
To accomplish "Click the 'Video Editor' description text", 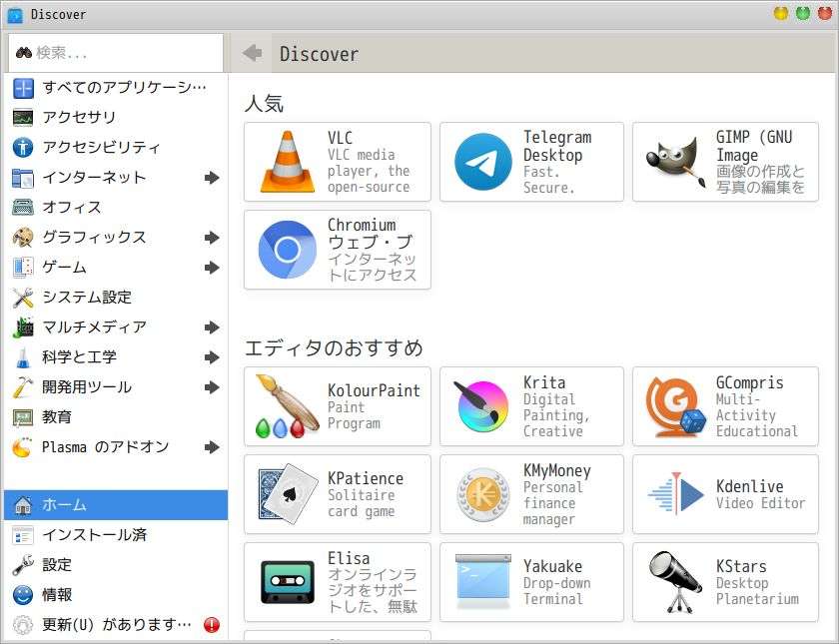I will tap(760, 503).
